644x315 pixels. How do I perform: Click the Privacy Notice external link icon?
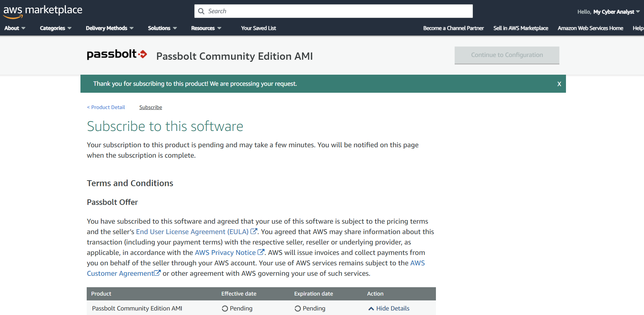tap(261, 252)
